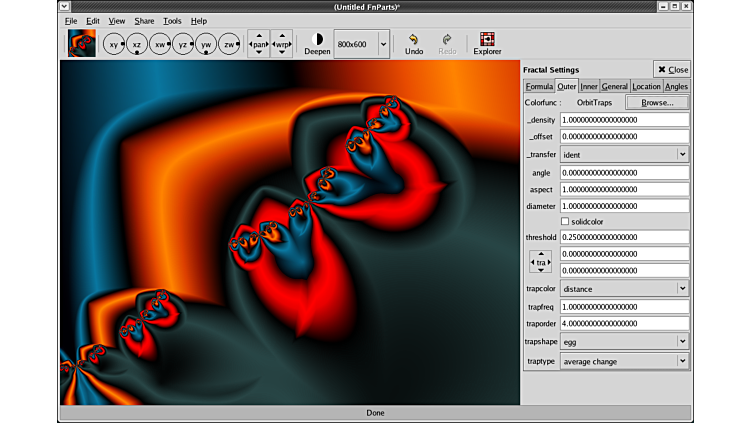Switch to the Formula tab
This screenshot has width=752, height=423.
539,87
